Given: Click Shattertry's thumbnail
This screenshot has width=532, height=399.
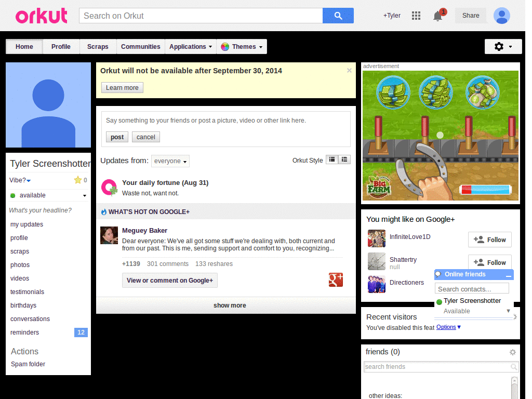Looking at the screenshot, I should [377, 261].
